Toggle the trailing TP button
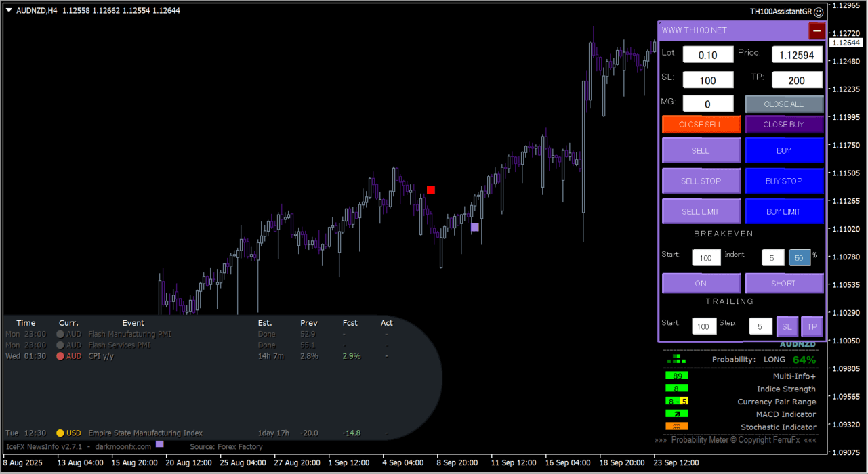The image size is (868, 474). 812,326
